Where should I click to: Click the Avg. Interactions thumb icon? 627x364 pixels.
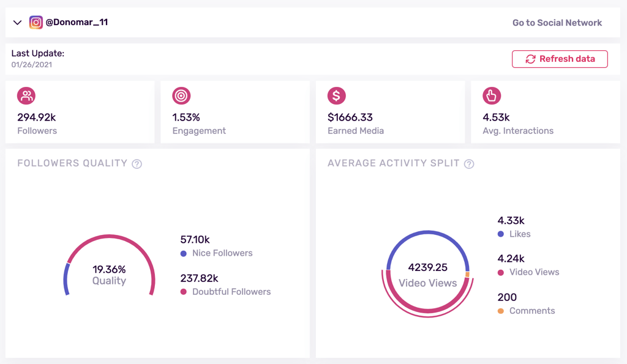point(492,96)
